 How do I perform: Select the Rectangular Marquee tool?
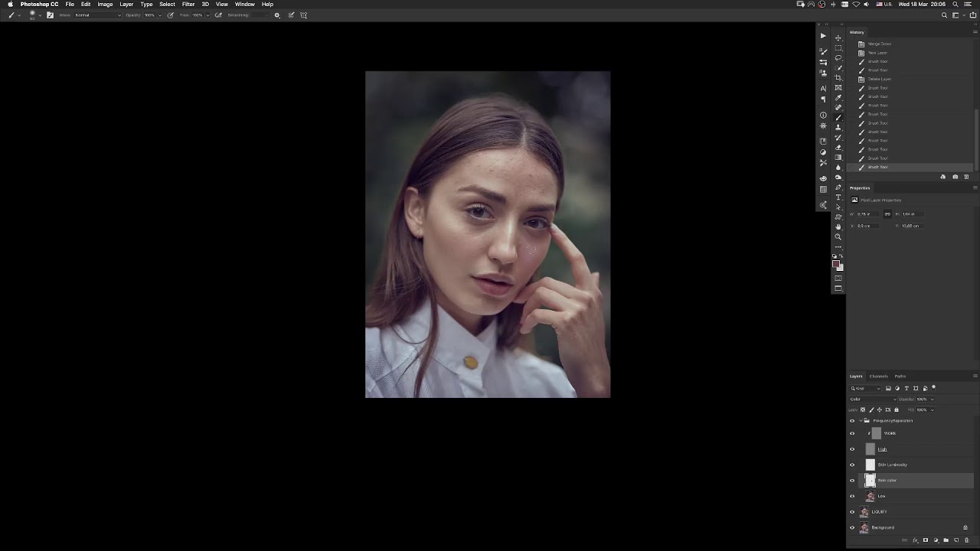pos(838,47)
